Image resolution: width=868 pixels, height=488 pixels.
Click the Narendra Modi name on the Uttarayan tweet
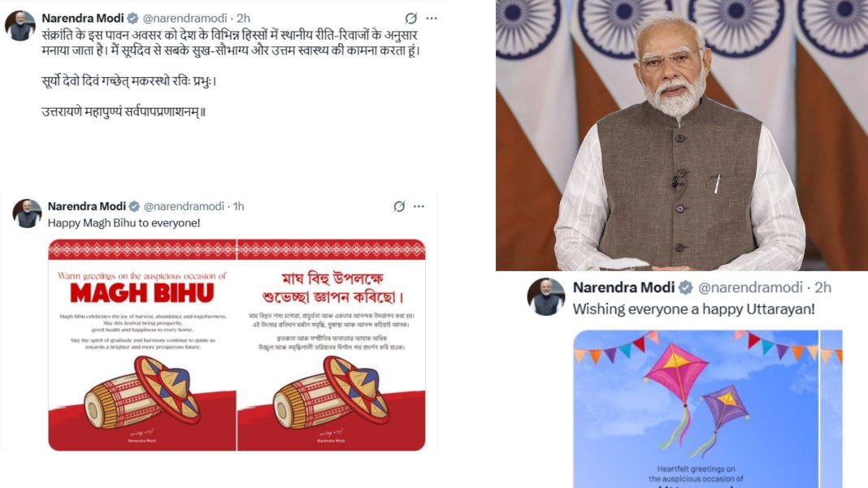click(x=624, y=287)
